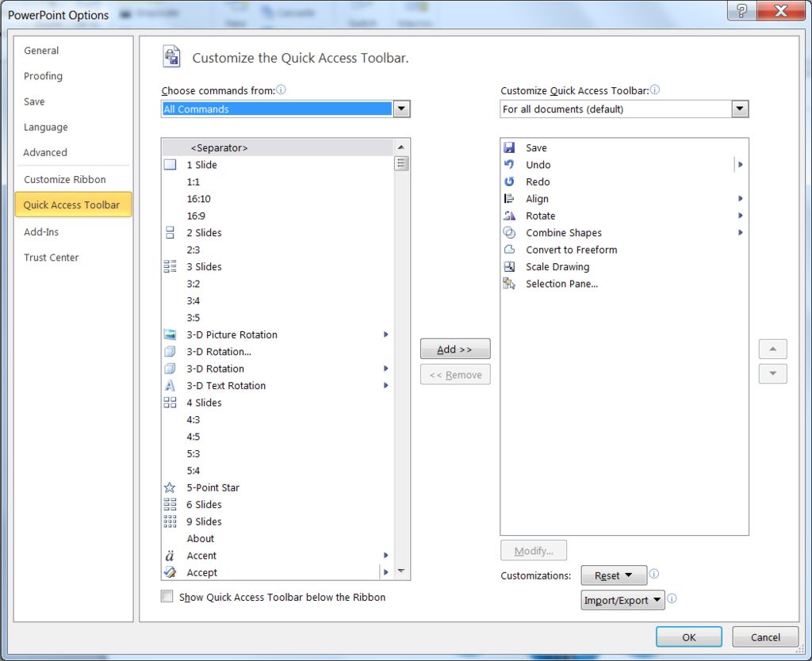Select the Undo arrow icon
812x661 pixels.
tap(509, 165)
